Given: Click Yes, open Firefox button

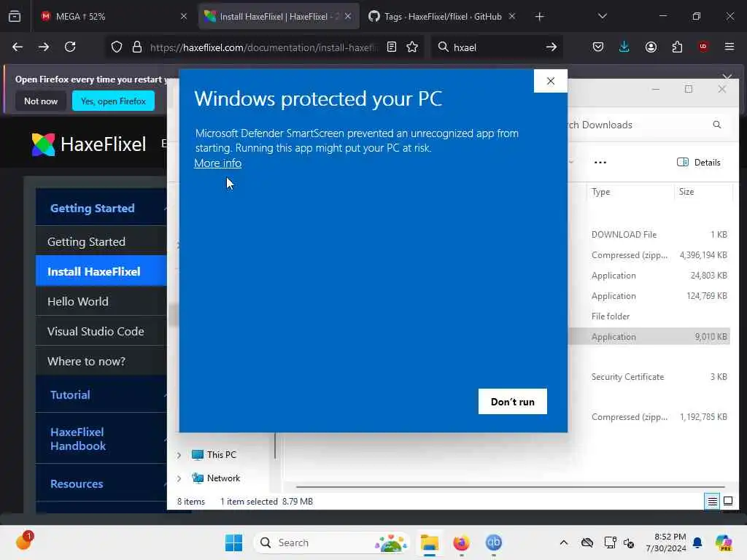Looking at the screenshot, I should (x=113, y=101).
